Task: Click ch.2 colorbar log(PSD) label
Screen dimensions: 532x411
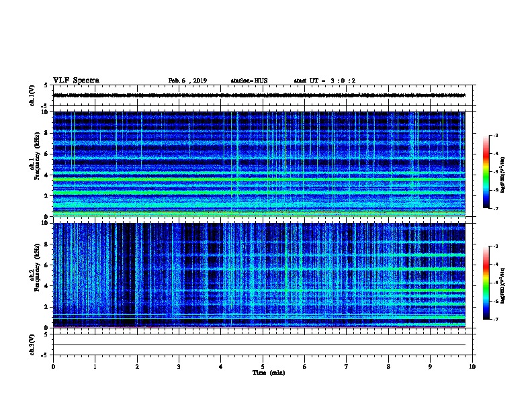Action: pos(503,285)
